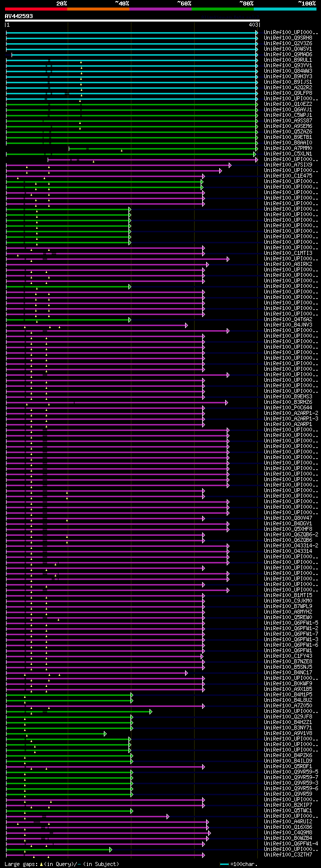Image resolution: width=321 pixels, height=868 pixels.
Task: Open hit UniRef100_A2ARP1-2
Action: point(291,413)
